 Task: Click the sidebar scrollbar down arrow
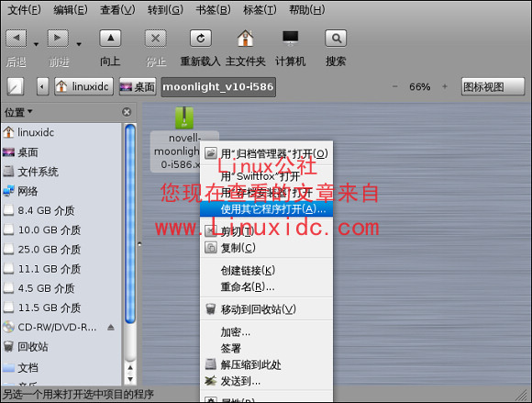click(130, 379)
